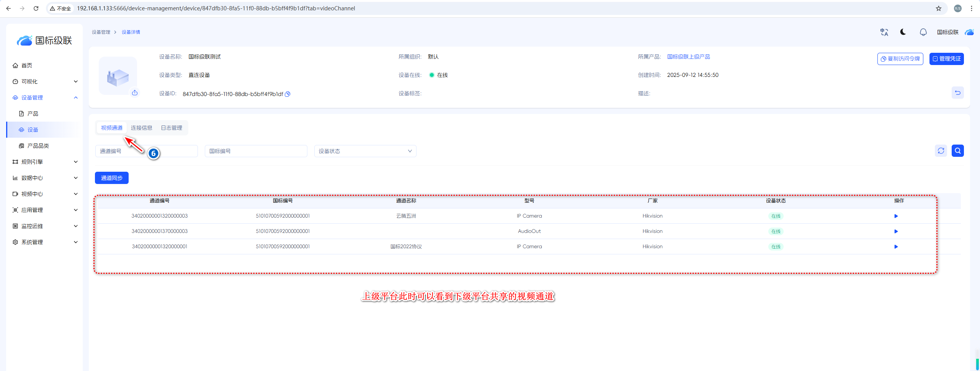This screenshot has height=371, width=980.
Task: Copy the device ID icon
Action: coord(288,94)
